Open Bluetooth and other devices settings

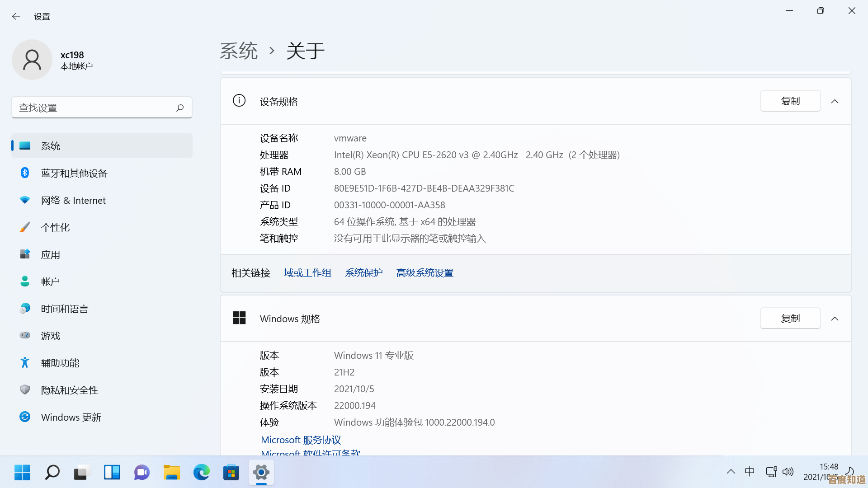[x=74, y=173]
